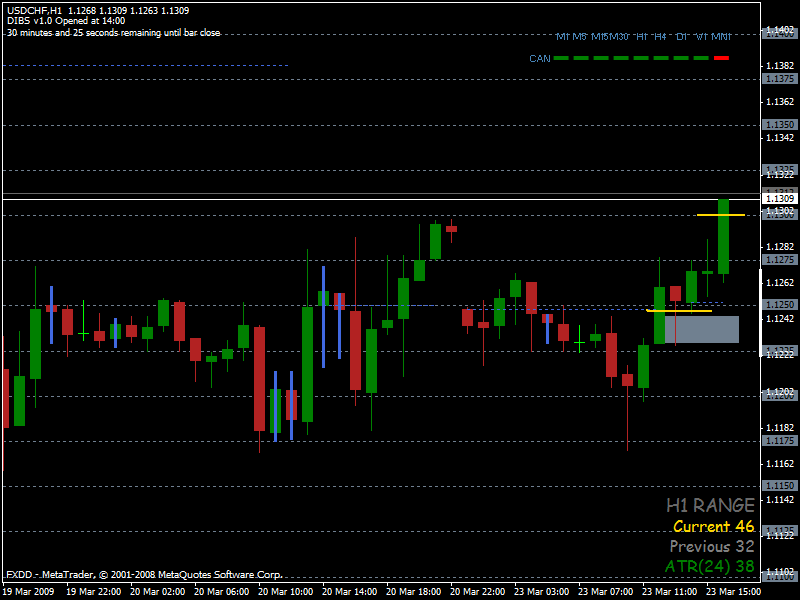
Task: Click the MN1 timeframe label
Action: pos(721,37)
